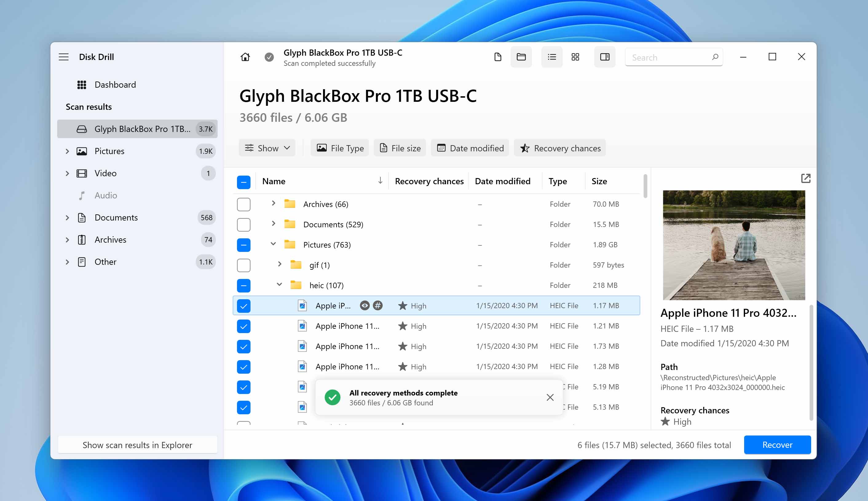Uncheck the 1.17 MB HEIC file
Image resolution: width=868 pixels, height=501 pixels.
(x=243, y=306)
